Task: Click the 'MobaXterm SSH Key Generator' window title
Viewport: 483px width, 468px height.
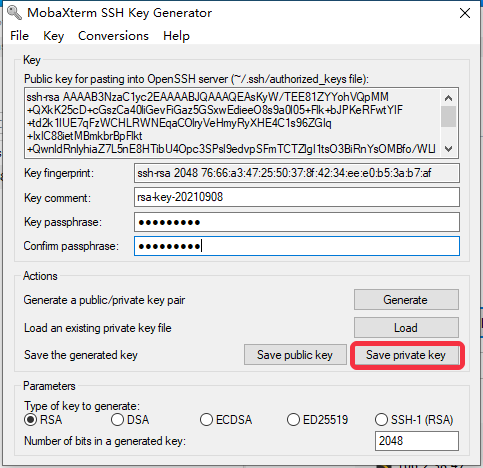Action: 119,13
